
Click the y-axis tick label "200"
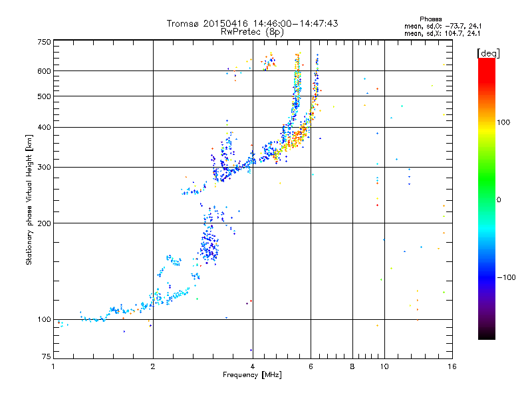tap(44, 223)
